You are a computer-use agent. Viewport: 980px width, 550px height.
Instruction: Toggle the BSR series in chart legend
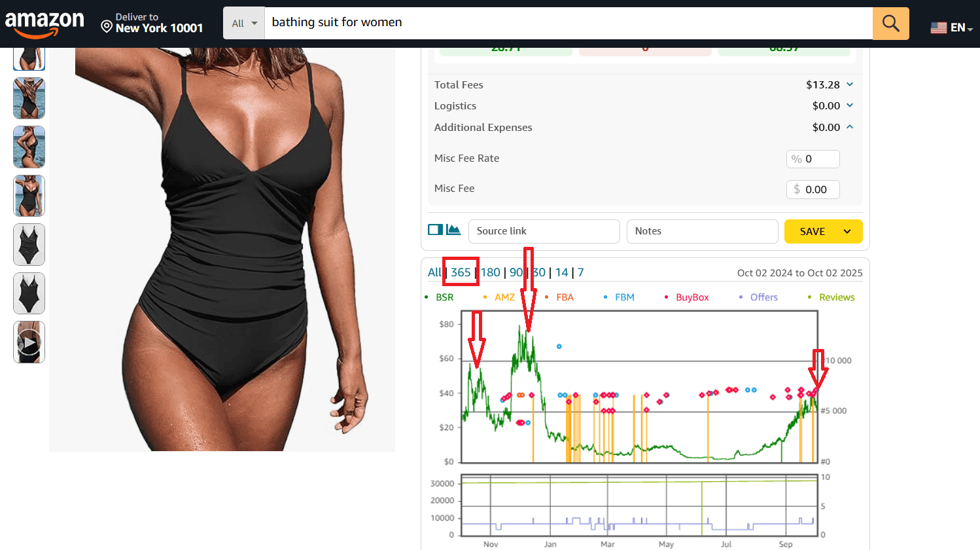pos(444,297)
